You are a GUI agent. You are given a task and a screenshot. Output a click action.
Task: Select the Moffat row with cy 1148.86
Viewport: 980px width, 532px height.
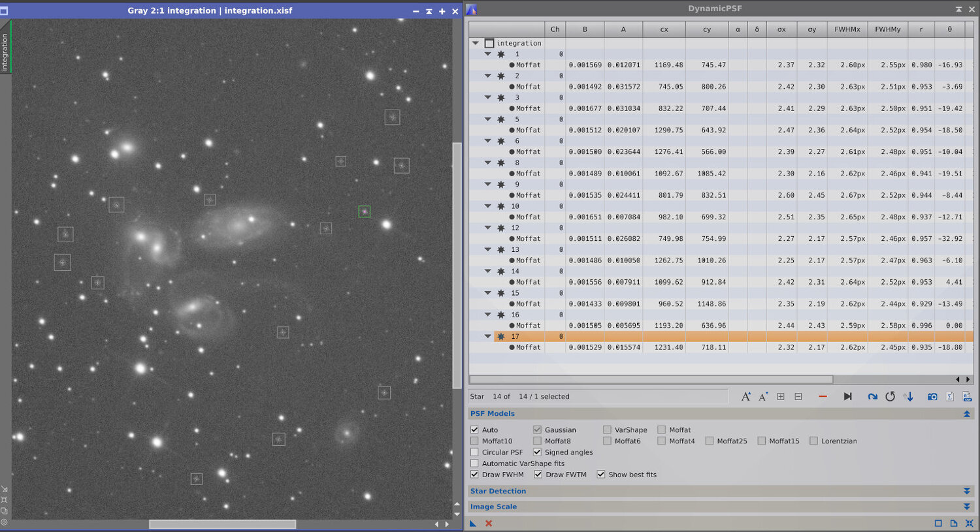(x=721, y=304)
